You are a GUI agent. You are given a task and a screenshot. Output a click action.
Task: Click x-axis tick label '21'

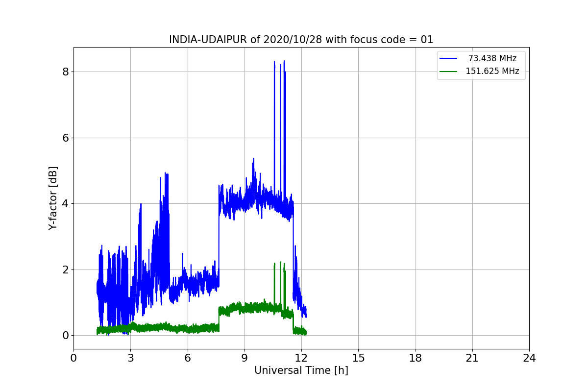(x=472, y=358)
